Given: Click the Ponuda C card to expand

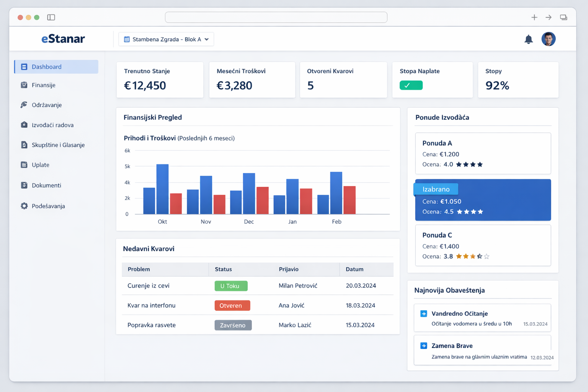Looking at the screenshot, I should tap(483, 245).
